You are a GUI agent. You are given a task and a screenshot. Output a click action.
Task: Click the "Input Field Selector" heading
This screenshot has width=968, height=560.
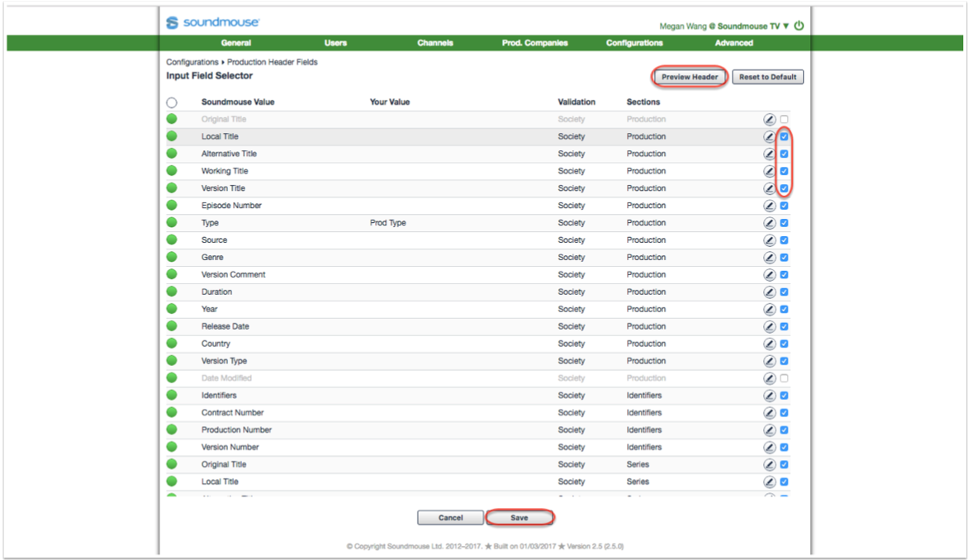(x=209, y=75)
